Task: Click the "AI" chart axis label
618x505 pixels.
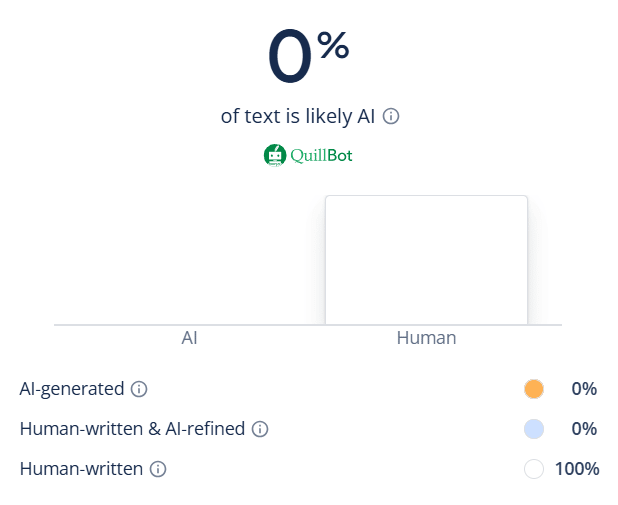Action: click(x=189, y=338)
